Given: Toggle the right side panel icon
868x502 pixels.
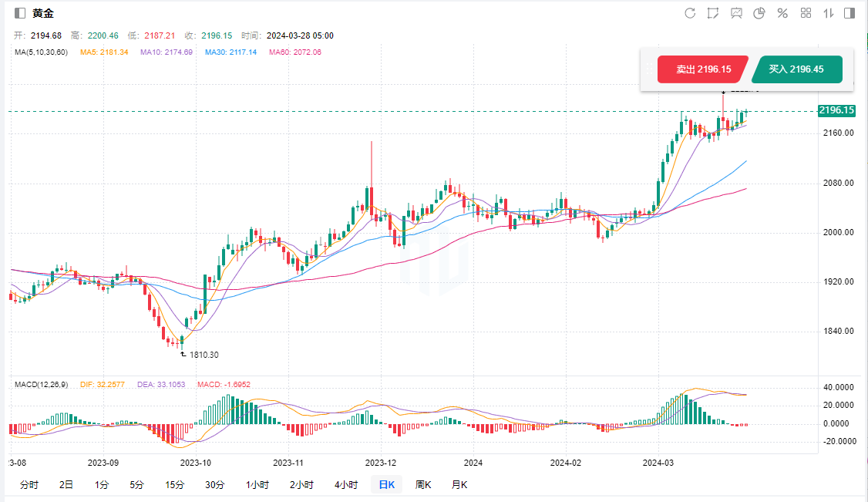Looking at the screenshot, I should pyautogui.click(x=849, y=13).
